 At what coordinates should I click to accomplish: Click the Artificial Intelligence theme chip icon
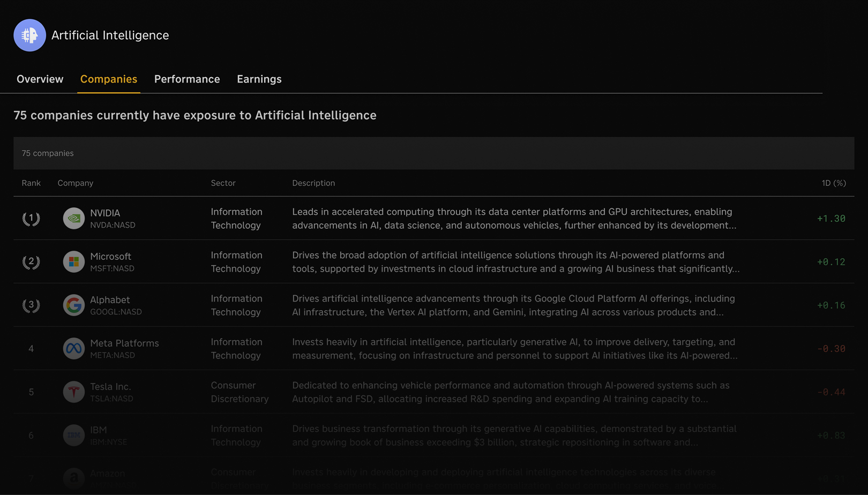29,35
